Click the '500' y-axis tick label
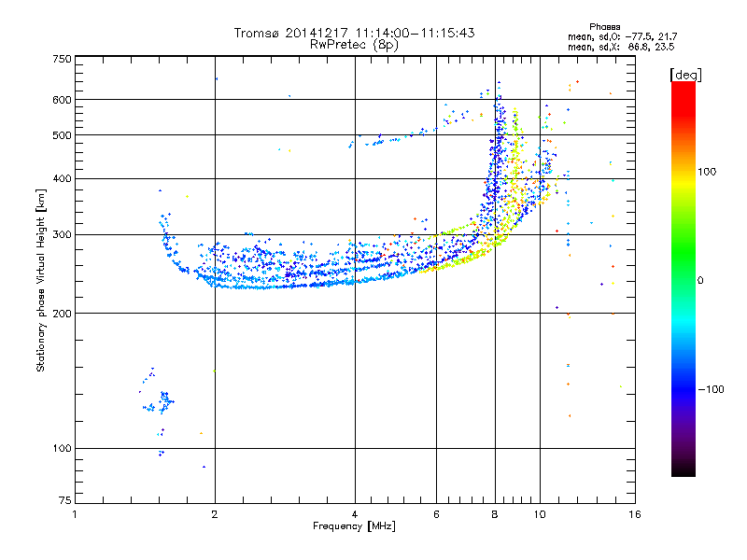The height and width of the screenshot is (560, 747). pos(63,135)
